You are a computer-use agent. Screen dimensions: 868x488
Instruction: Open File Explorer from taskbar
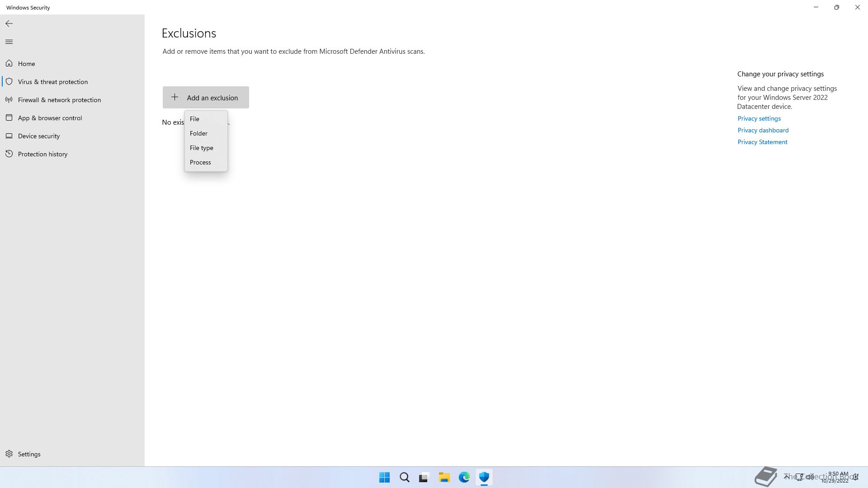444,477
